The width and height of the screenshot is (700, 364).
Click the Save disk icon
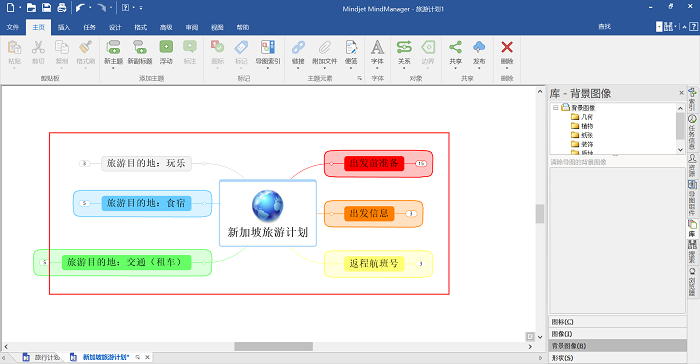46,8
